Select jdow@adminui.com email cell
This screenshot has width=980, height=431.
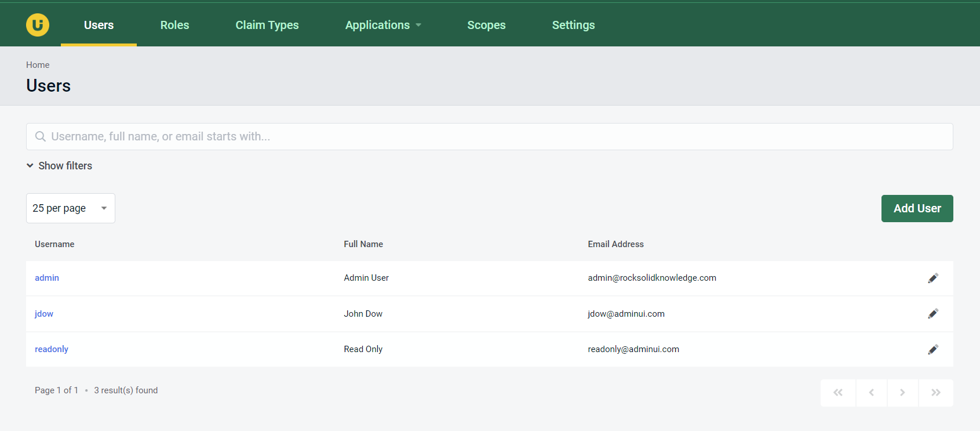click(626, 314)
